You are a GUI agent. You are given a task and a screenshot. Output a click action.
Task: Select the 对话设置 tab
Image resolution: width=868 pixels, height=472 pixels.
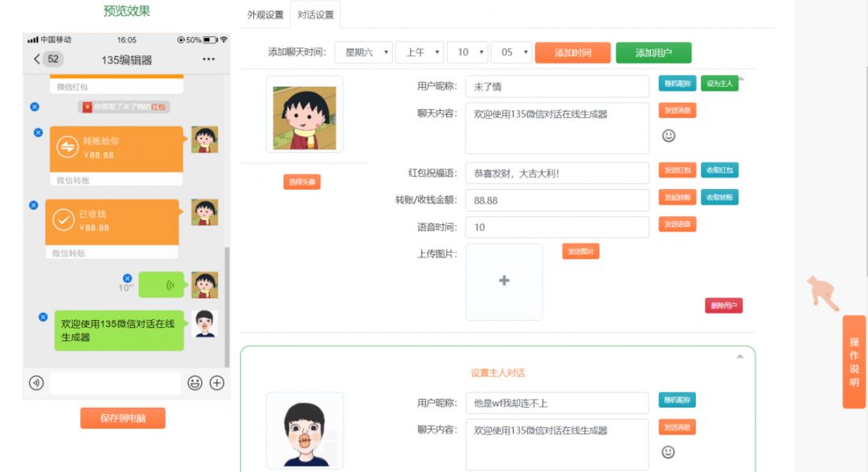[x=316, y=15]
